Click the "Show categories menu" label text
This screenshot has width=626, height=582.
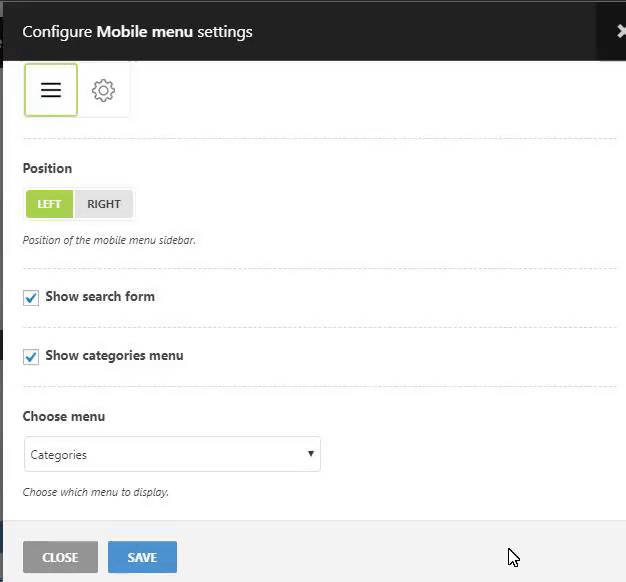click(114, 356)
